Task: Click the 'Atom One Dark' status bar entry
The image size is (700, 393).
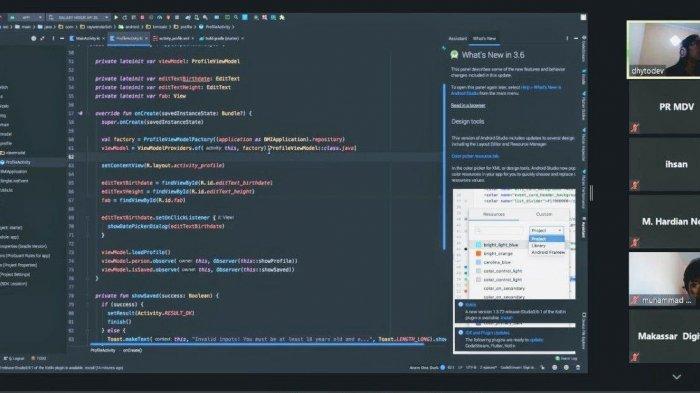Action: (x=424, y=368)
